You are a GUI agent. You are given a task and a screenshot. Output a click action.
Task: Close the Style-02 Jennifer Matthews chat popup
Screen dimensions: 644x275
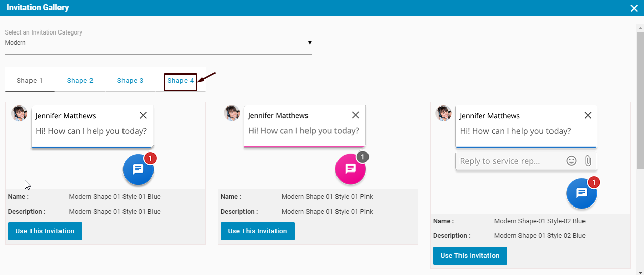(x=588, y=115)
